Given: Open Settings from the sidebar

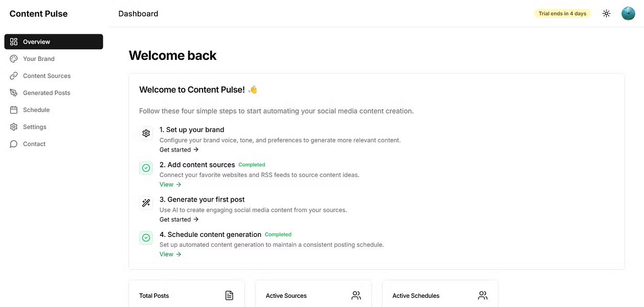Looking at the screenshot, I should (x=34, y=126).
